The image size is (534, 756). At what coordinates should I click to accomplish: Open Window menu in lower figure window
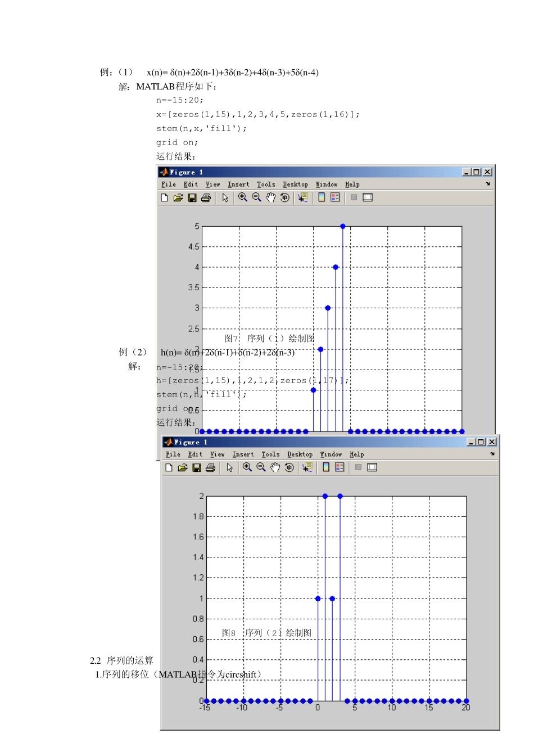331,454
